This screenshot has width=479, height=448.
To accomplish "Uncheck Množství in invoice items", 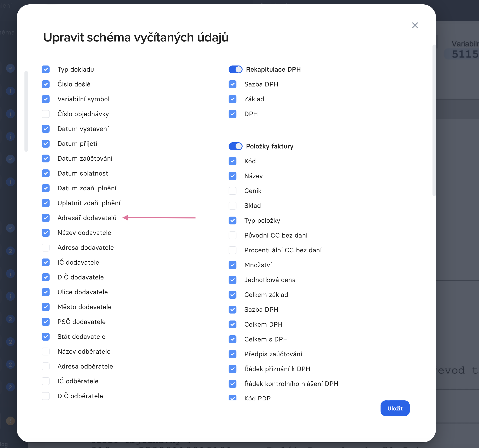I will point(233,265).
